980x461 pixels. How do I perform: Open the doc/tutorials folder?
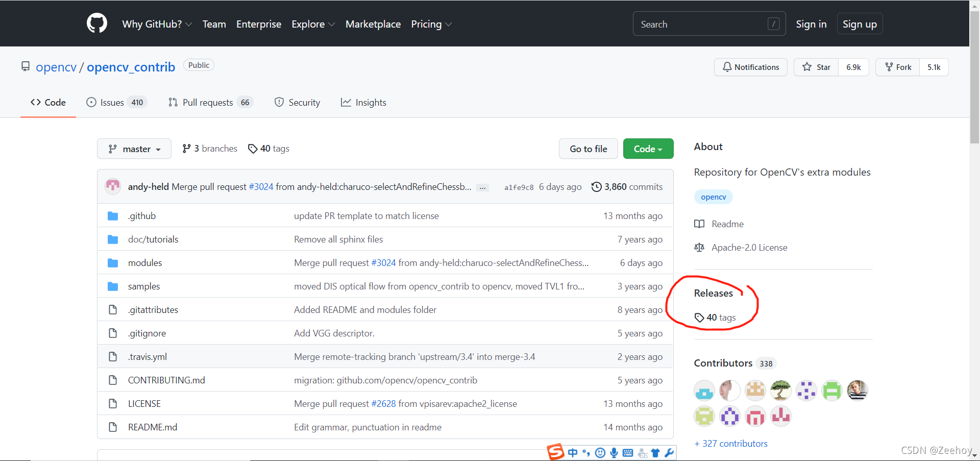(x=153, y=239)
